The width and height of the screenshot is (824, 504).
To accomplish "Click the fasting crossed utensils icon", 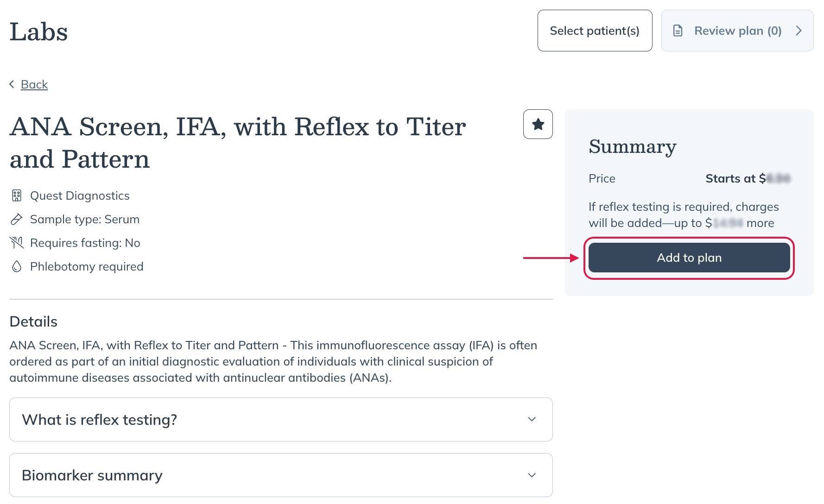I will [17, 243].
